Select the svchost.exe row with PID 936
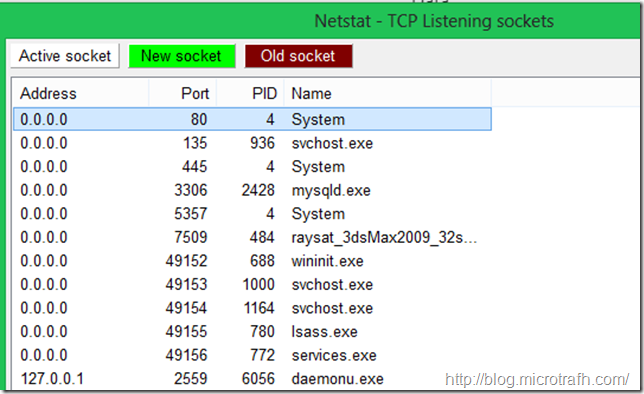 pyautogui.click(x=252, y=143)
